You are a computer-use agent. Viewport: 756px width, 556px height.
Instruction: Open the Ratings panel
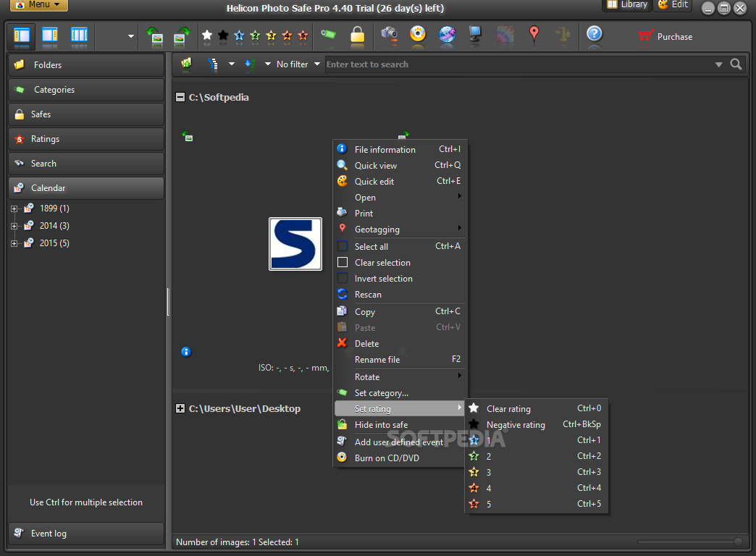click(86, 139)
